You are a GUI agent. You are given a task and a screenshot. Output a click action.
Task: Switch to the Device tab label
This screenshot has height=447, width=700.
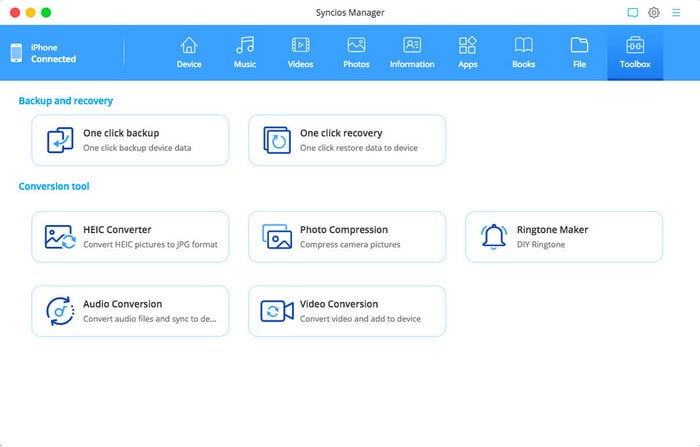coord(189,64)
